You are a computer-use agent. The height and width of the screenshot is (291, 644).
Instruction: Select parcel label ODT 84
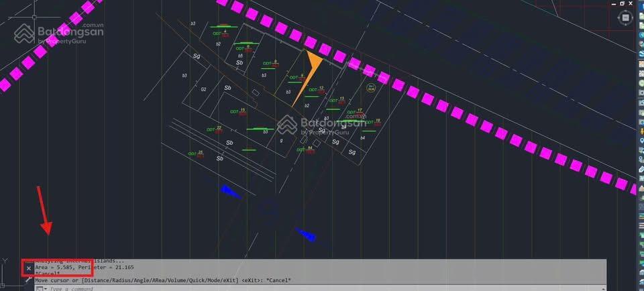point(307,150)
